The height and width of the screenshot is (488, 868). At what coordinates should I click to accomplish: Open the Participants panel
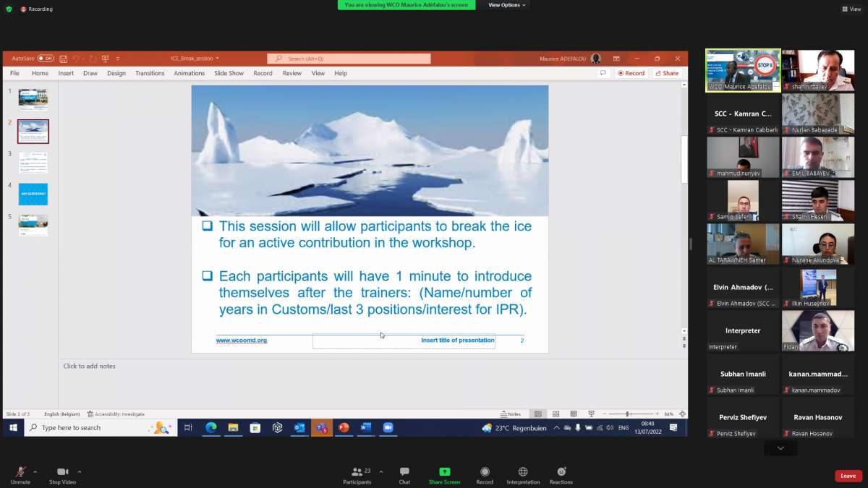pos(357,471)
